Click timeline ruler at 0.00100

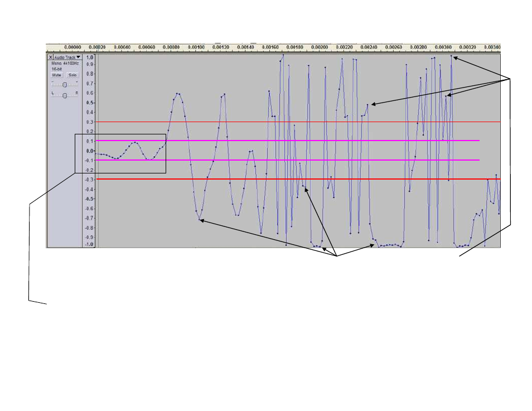pos(196,47)
